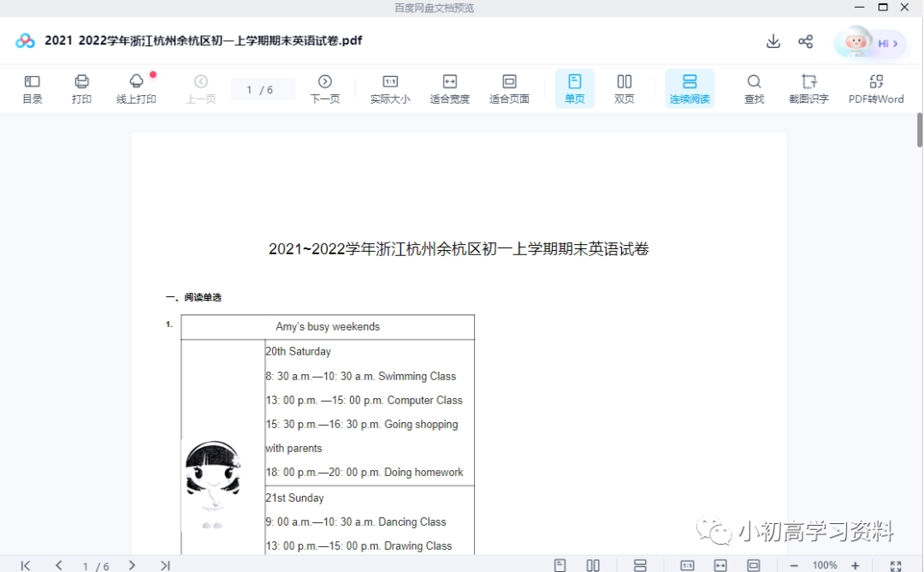Click fit page icon in bottom bar
Screen dimensions: 924x572
pos(753,565)
